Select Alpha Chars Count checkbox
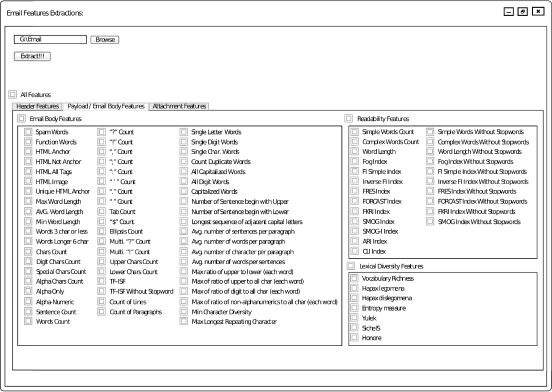 pyautogui.click(x=28, y=281)
